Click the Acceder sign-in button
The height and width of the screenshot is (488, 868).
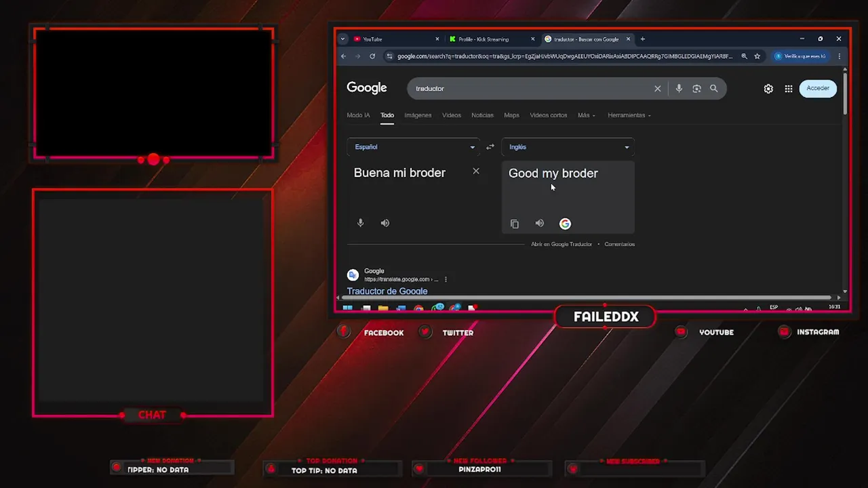point(818,88)
